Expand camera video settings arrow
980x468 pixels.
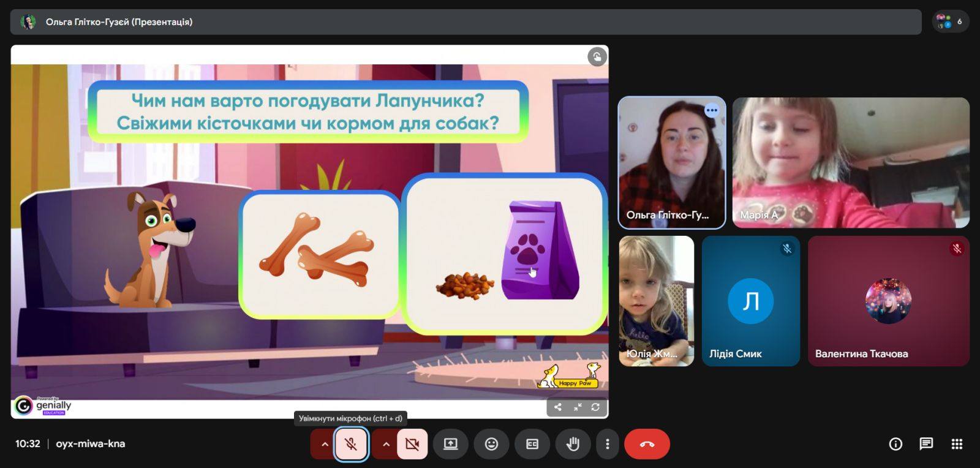[386, 444]
